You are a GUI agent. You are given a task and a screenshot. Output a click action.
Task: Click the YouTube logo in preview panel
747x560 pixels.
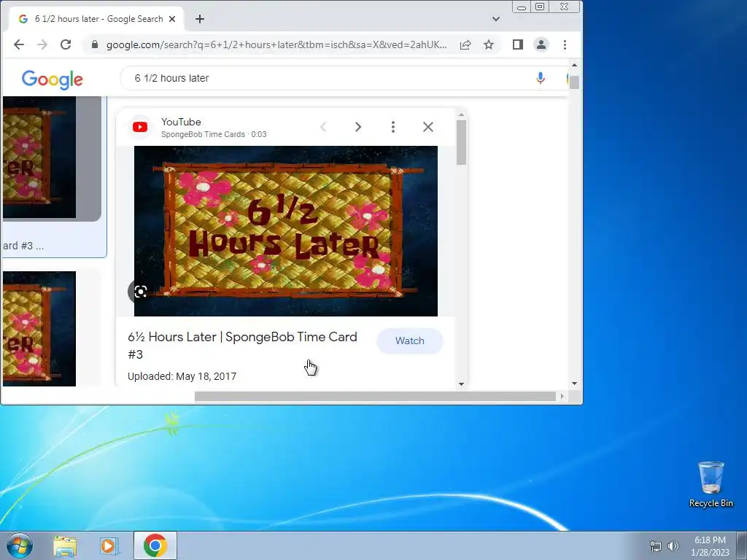click(x=140, y=127)
